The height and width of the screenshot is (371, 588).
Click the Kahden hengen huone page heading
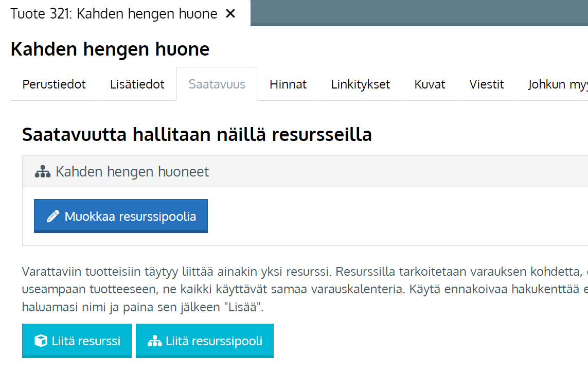coord(110,49)
